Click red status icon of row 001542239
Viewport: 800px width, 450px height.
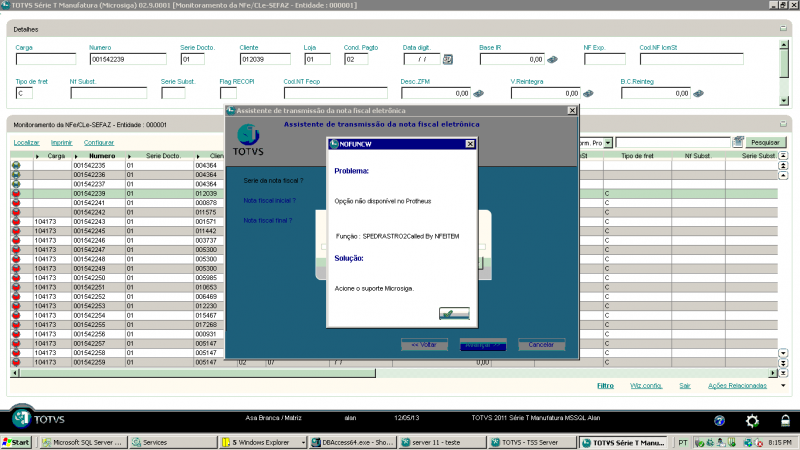16,193
